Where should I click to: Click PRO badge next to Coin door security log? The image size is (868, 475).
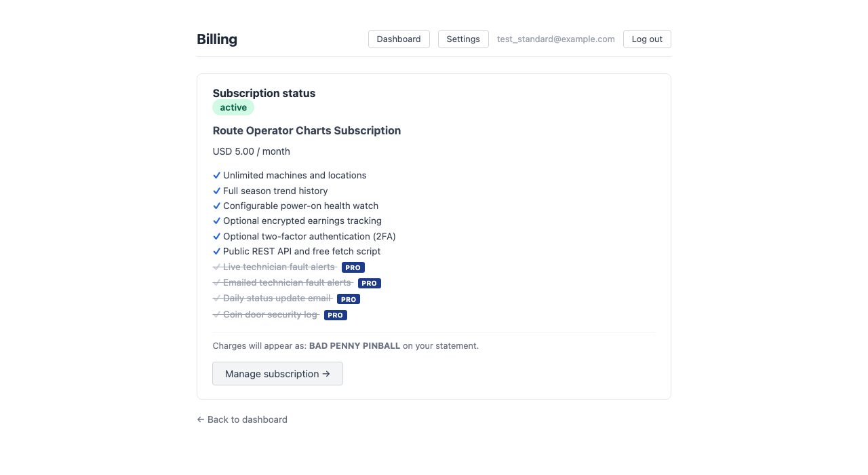[336, 315]
